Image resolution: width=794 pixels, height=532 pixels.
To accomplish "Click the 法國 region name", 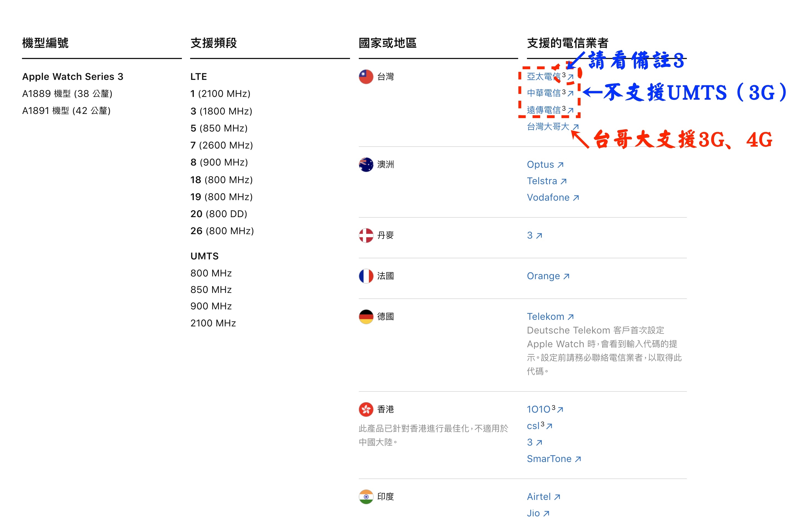I will tap(385, 276).
